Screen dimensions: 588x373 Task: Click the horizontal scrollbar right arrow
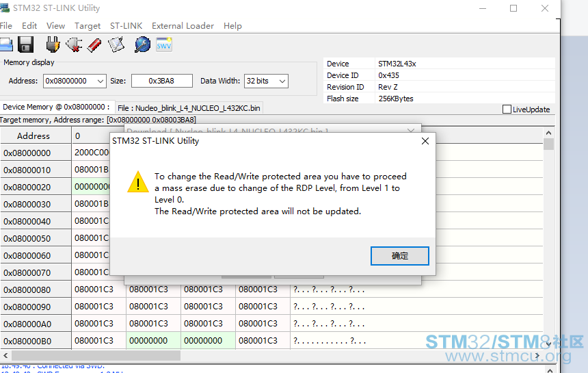click(x=537, y=355)
